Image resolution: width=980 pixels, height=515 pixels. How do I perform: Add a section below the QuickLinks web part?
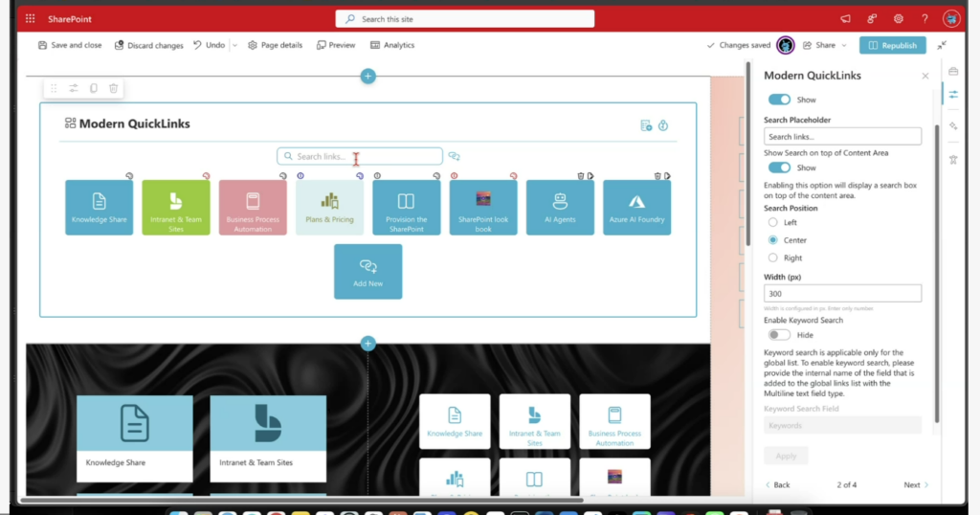[x=368, y=343]
